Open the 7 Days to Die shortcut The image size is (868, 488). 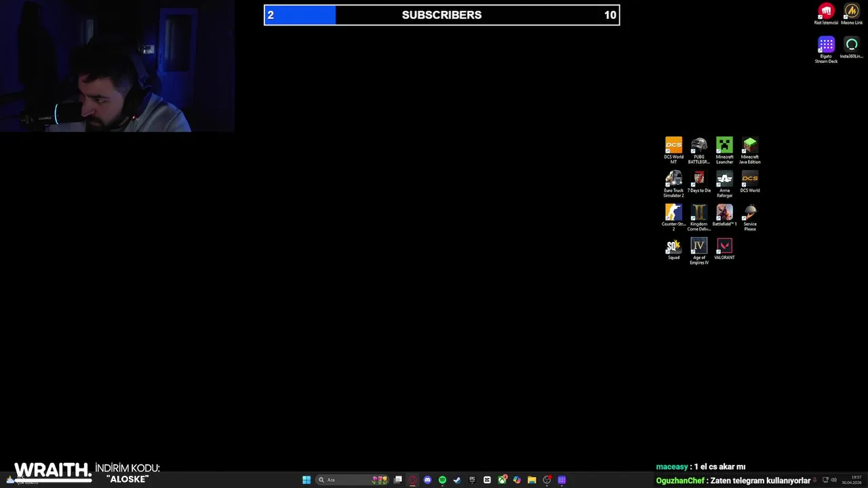coord(699,182)
